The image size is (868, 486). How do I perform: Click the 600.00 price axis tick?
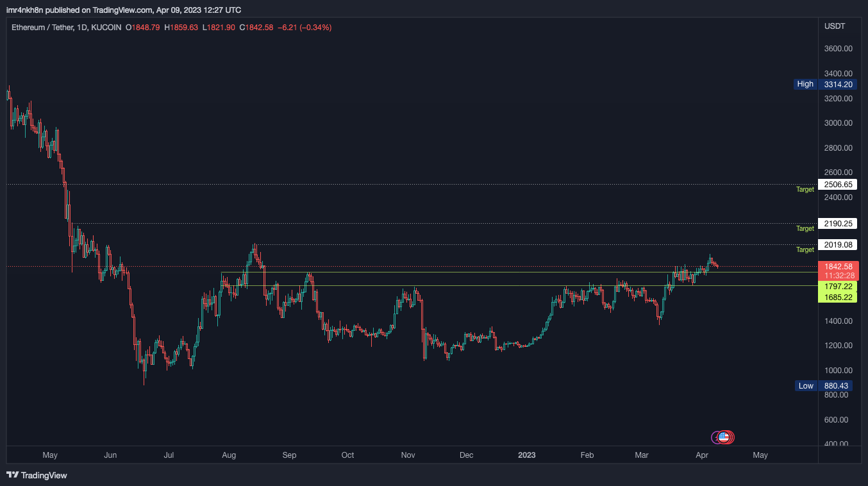pos(838,420)
